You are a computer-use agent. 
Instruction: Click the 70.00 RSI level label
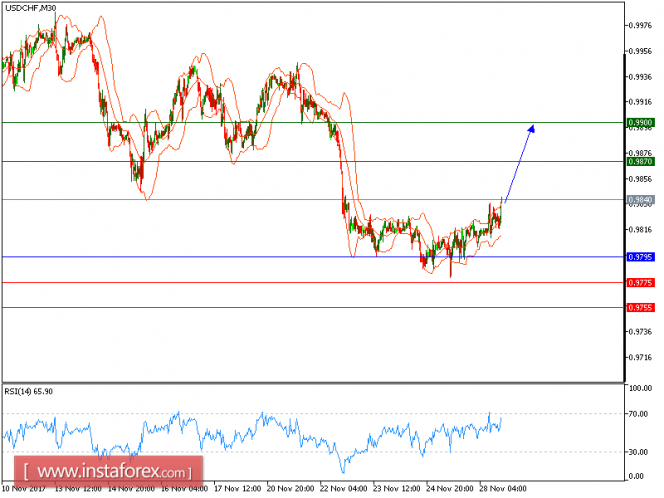[638, 414]
